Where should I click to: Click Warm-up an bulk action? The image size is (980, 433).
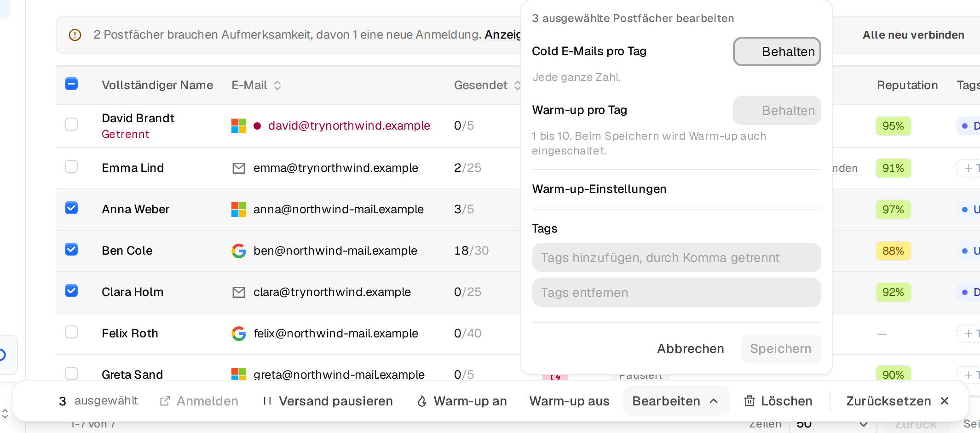click(x=462, y=401)
